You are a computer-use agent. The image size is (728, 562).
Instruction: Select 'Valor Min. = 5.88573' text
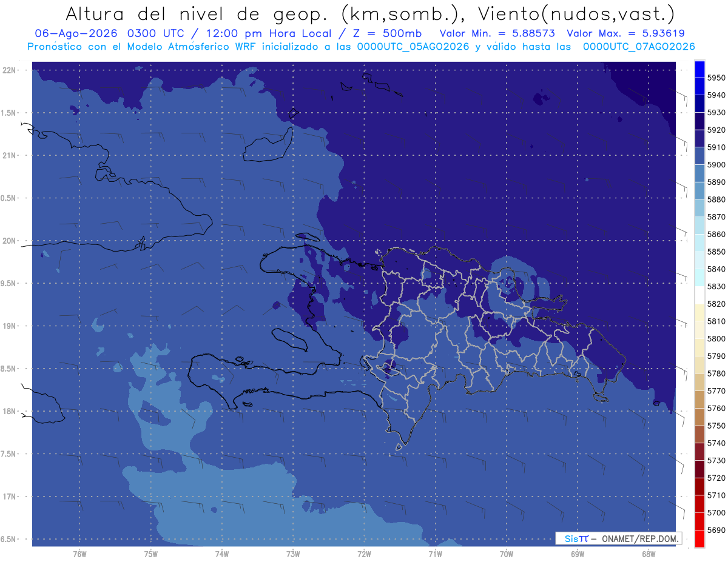497,33
